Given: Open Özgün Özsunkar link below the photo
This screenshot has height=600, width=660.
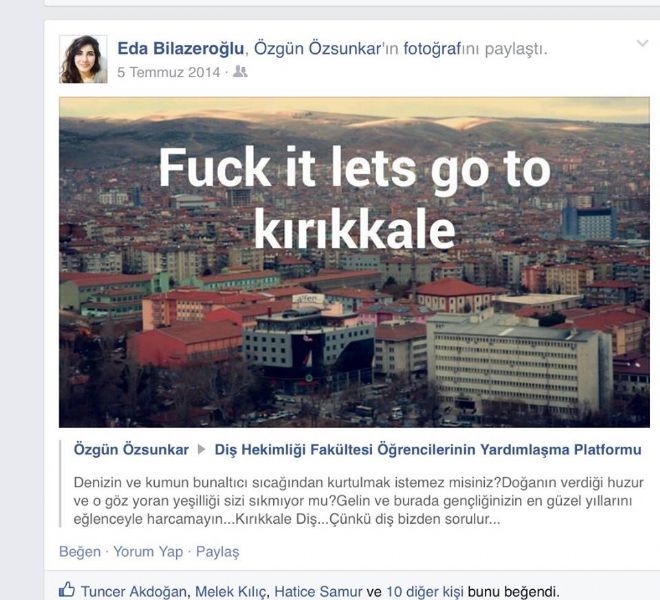Looking at the screenshot, I should (x=131, y=450).
